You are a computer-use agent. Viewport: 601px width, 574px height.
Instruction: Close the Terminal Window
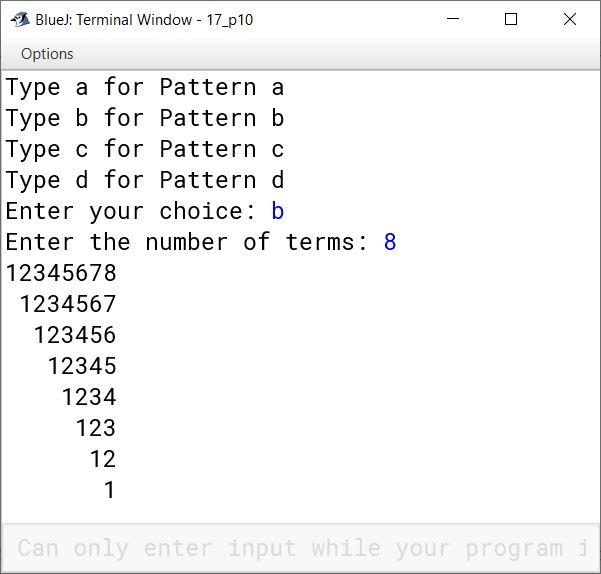tap(570, 19)
